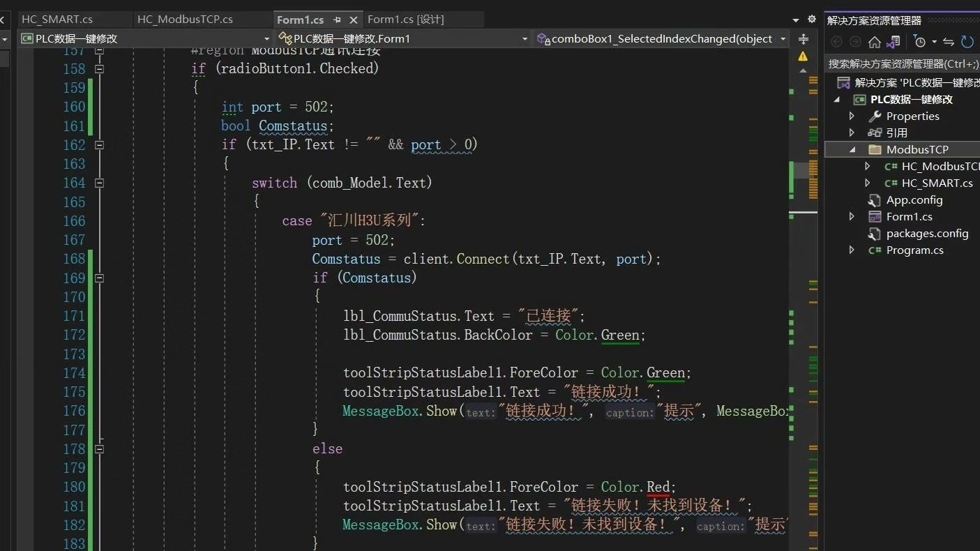Click the Home icon in Solution Explorer toolbar
The image size is (980, 551).
coord(875,42)
